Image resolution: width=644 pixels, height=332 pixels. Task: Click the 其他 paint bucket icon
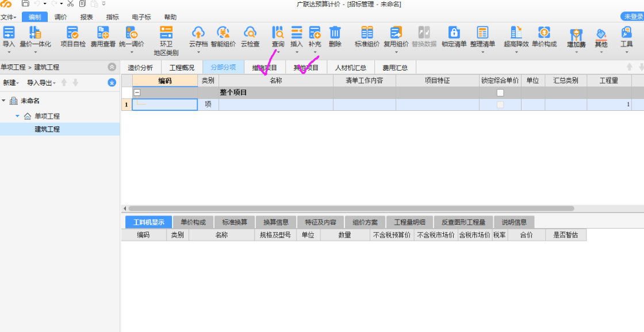pyautogui.click(x=601, y=34)
